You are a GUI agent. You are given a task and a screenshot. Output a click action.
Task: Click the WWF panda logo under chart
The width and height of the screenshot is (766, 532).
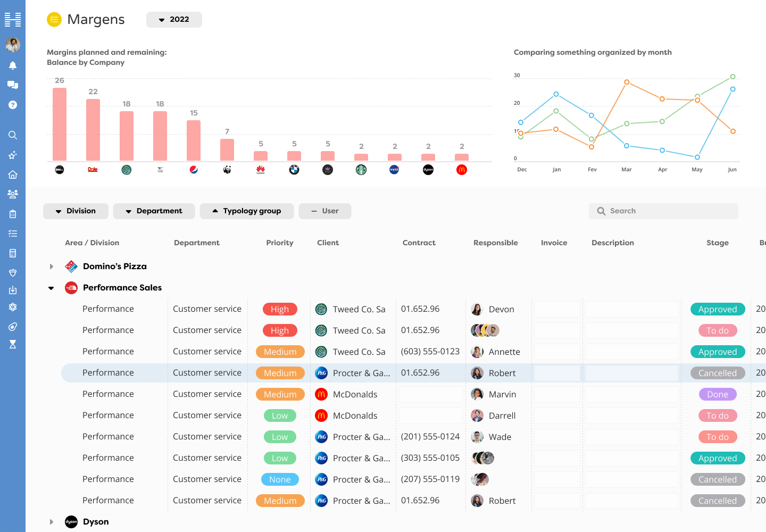[227, 170]
